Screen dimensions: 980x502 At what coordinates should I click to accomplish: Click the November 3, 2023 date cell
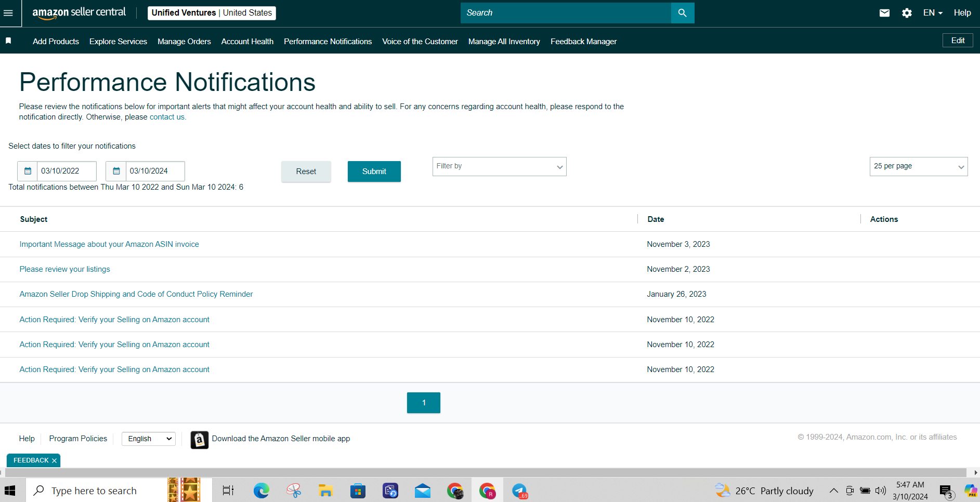pyautogui.click(x=678, y=244)
